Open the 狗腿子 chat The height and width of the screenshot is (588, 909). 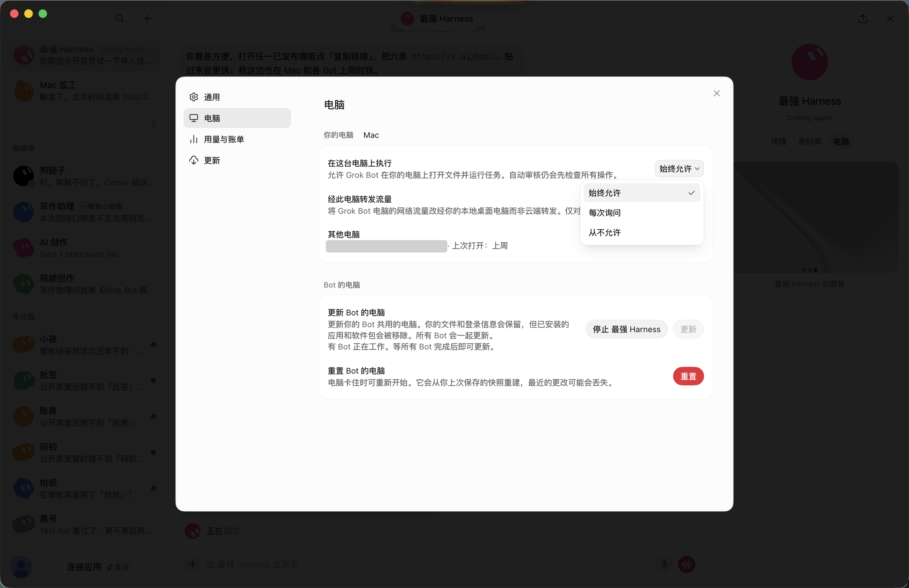click(84, 176)
